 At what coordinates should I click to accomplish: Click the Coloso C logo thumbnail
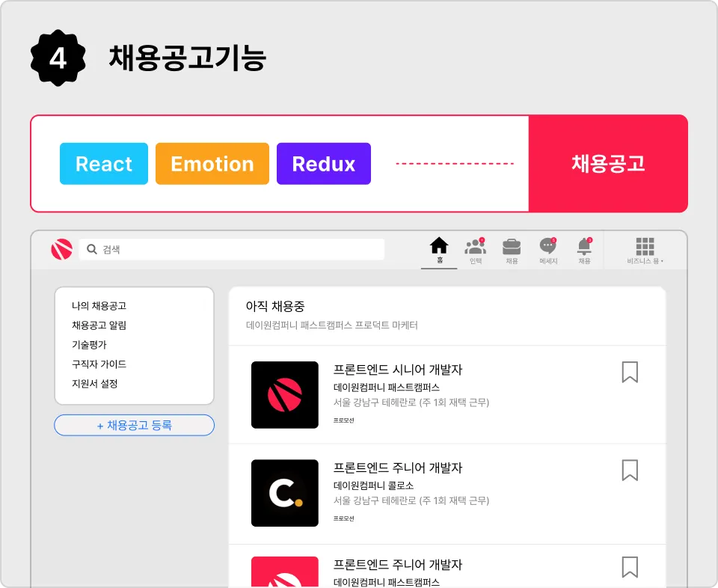click(285, 493)
